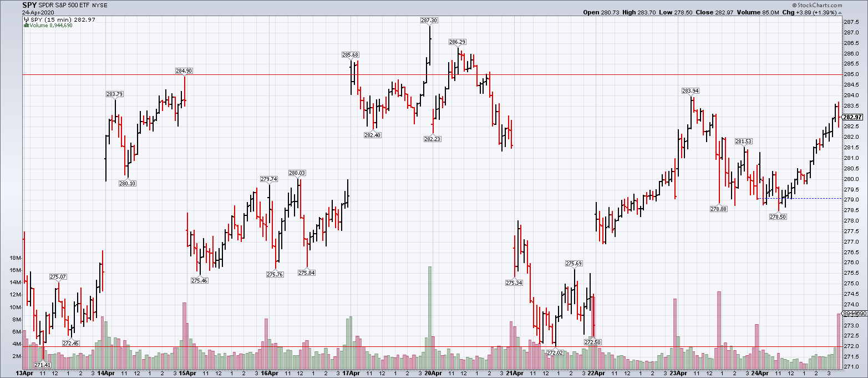The height and width of the screenshot is (378, 868).
Task: Click the 286.29 peak annotation label
Action: point(457,42)
